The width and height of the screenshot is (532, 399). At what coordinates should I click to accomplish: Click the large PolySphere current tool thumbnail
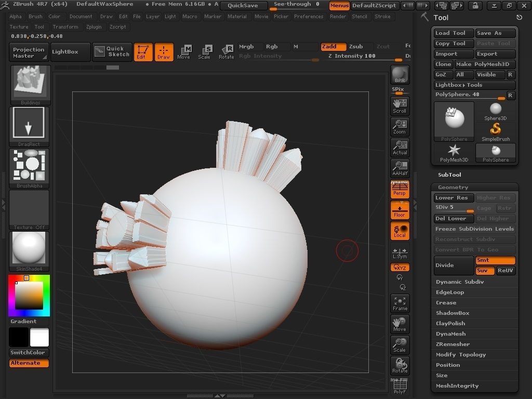tap(454, 122)
